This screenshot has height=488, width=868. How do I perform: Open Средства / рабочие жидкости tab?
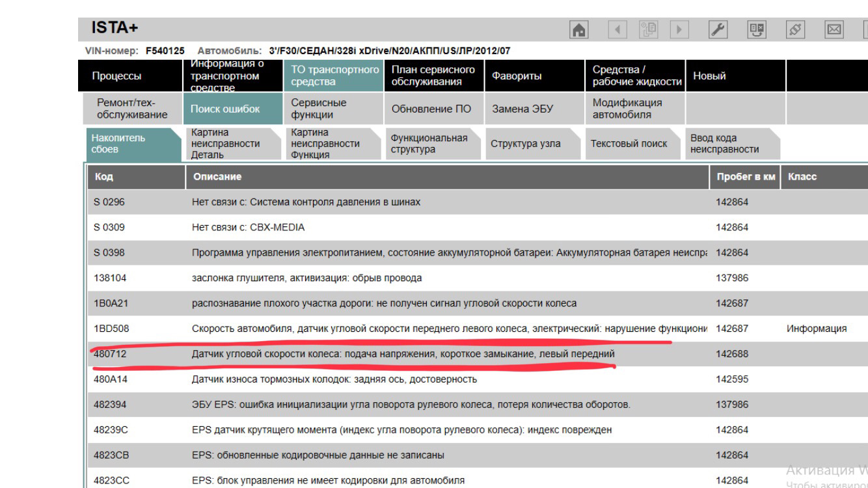(x=636, y=76)
